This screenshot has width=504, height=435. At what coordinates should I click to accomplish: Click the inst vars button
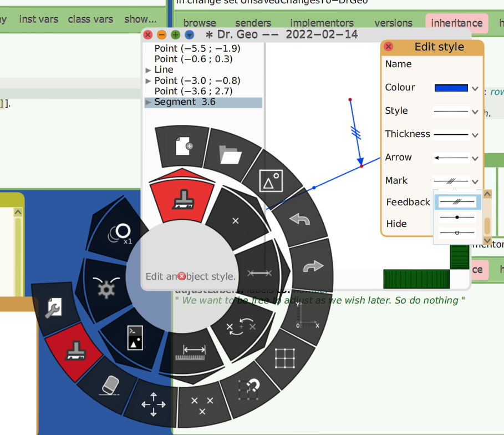(39, 19)
